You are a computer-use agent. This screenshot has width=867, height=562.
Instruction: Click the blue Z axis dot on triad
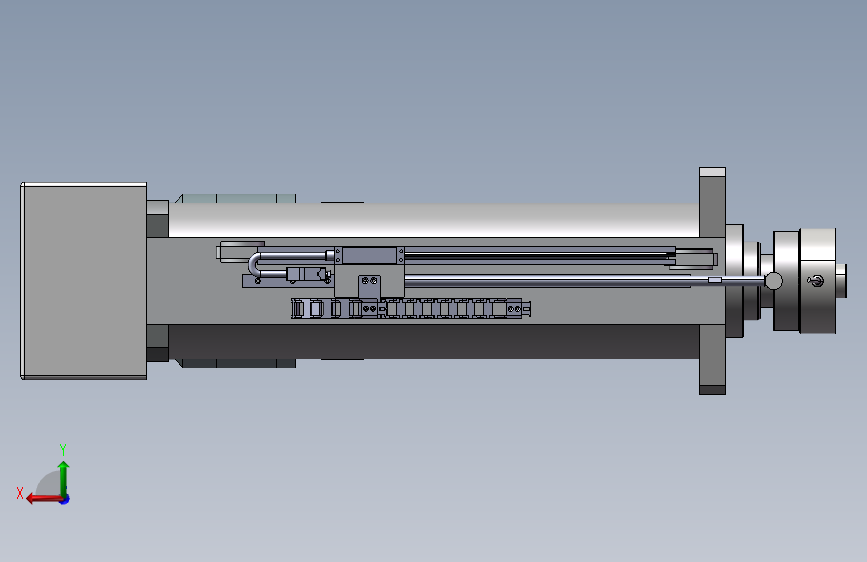(65, 499)
